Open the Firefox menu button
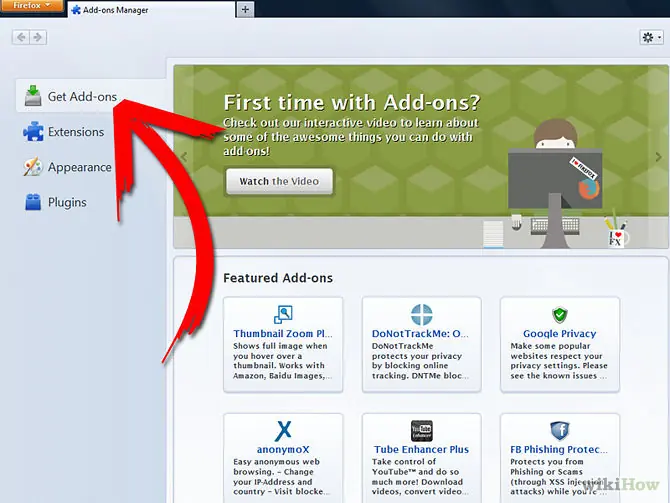The width and height of the screenshot is (670, 503). tap(32, 6)
